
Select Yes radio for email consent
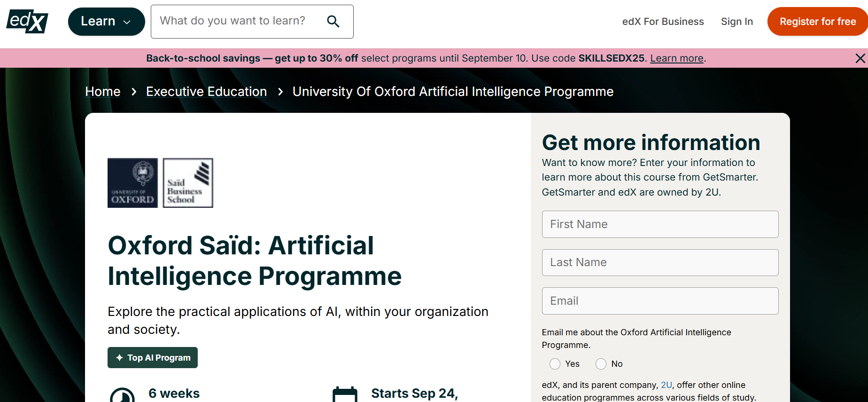[555, 364]
